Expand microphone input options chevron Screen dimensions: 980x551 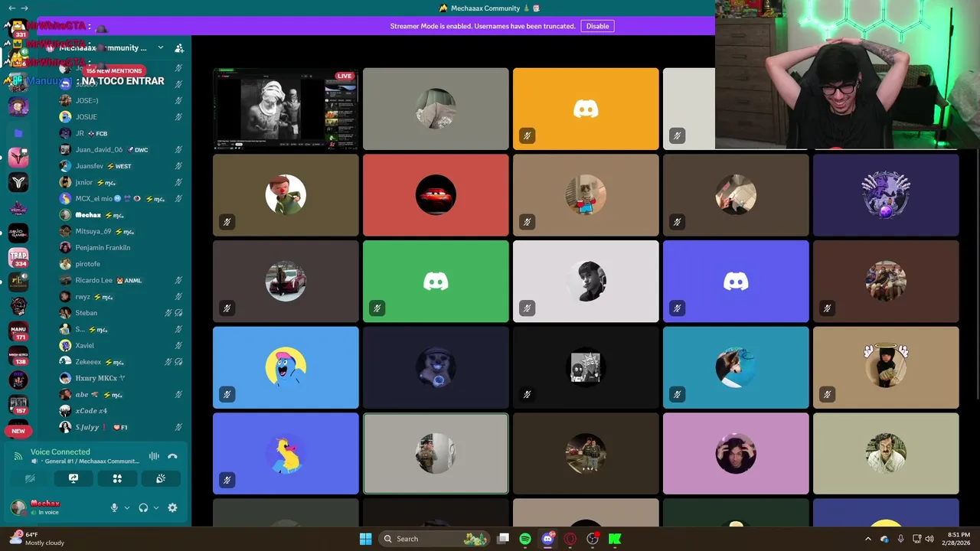[127, 507]
